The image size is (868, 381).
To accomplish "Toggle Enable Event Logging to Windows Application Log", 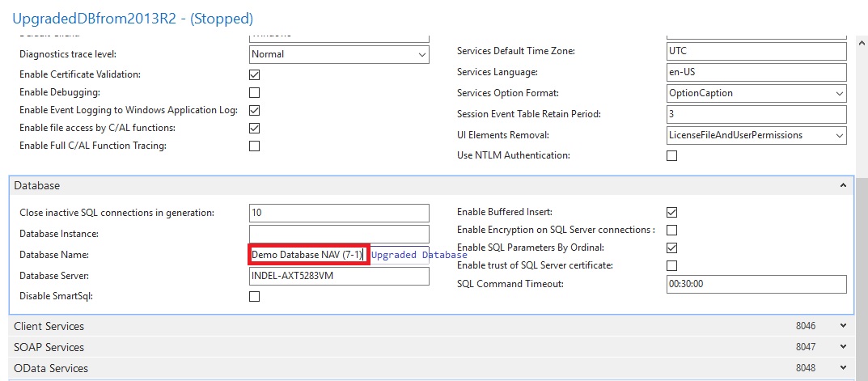I will tap(255, 110).
